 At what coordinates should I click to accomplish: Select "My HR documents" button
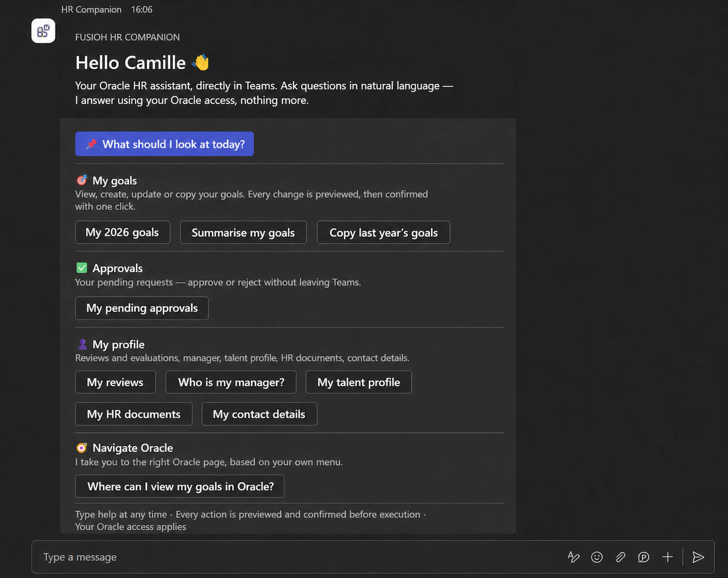[x=133, y=414]
